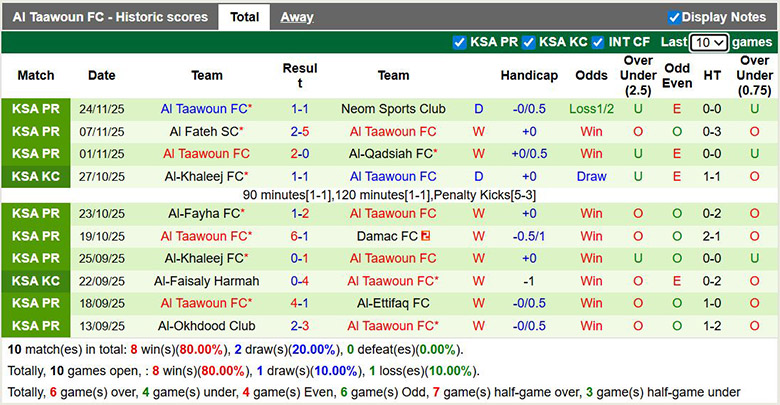
Task: Toggle the Display Notes checkbox
Action: pos(675,17)
